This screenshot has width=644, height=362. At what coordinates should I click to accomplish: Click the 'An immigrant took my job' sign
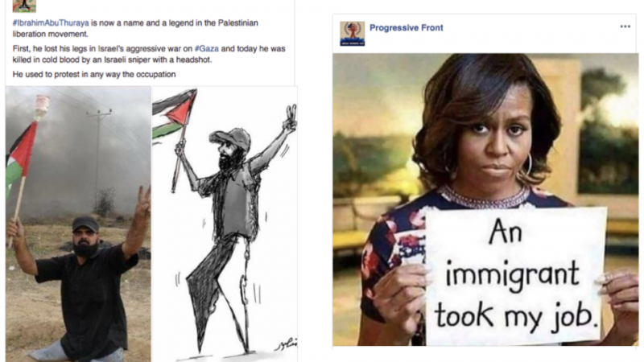[515, 276]
